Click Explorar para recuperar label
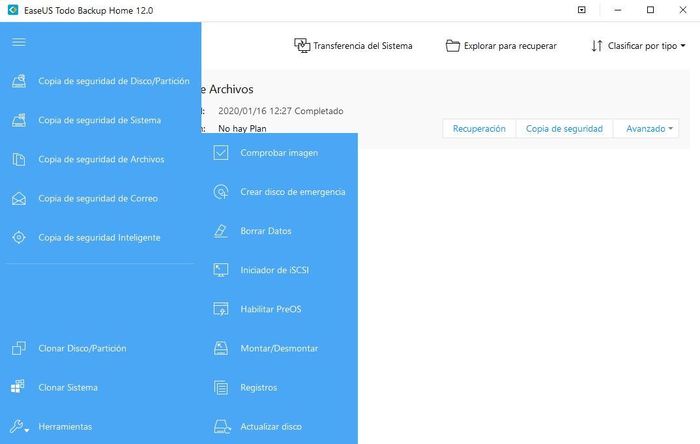 510,46
